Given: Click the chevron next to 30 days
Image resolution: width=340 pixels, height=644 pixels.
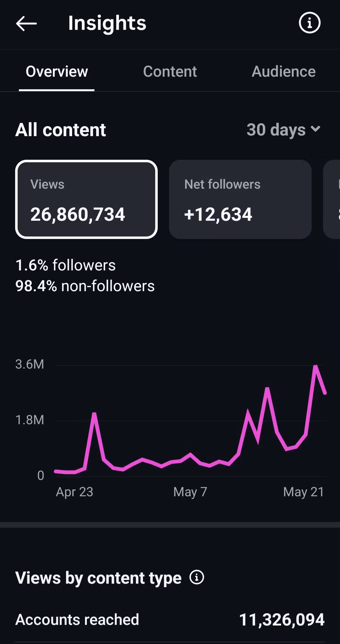Looking at the screenshot, I should pyautogui.click(x=315, y=129).
